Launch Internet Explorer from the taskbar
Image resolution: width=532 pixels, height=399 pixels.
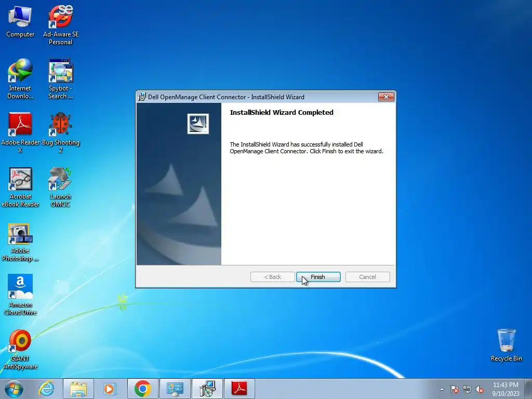click(46, 389)
